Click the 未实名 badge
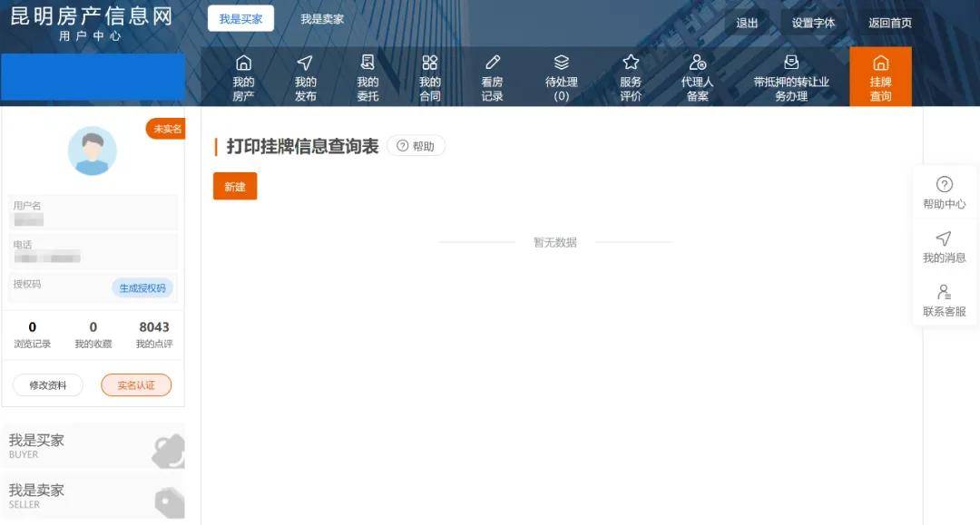The image size is (980, 525). click(x=166, y=129)
